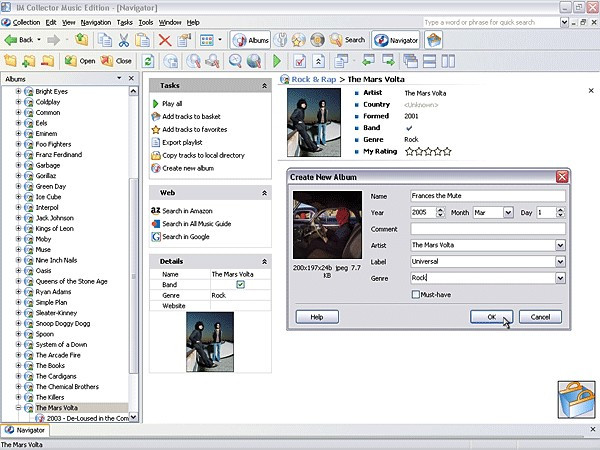Collapse the Details panel section
600x450 pixels.
(264, 261)
